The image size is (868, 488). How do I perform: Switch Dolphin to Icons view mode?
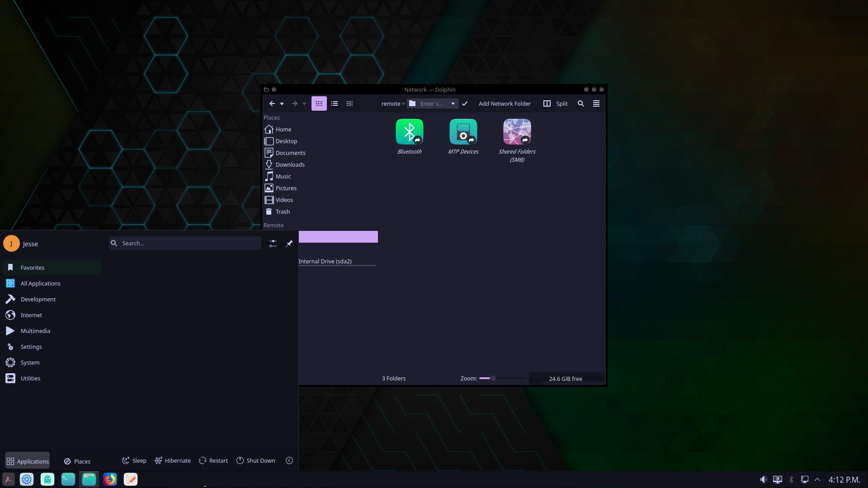(x=319, y=103)
